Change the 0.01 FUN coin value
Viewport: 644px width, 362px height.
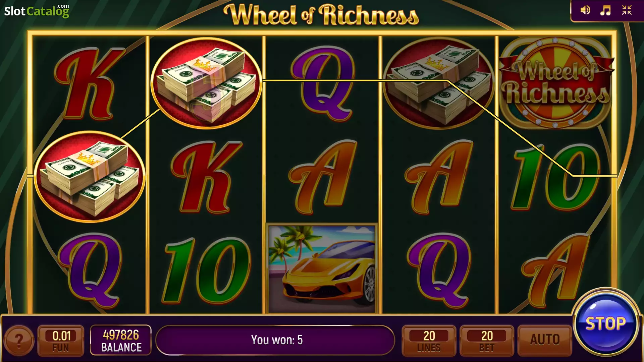pos(61,341)
